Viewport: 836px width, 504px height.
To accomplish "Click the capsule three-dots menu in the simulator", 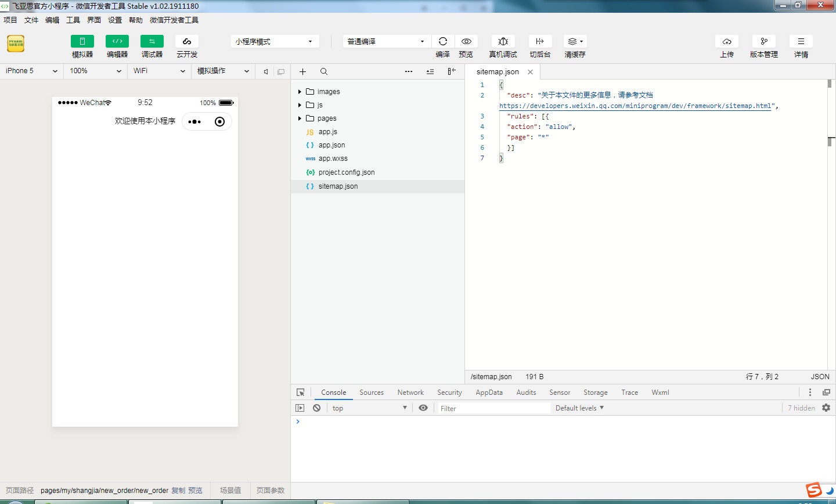I will point(194,121).
